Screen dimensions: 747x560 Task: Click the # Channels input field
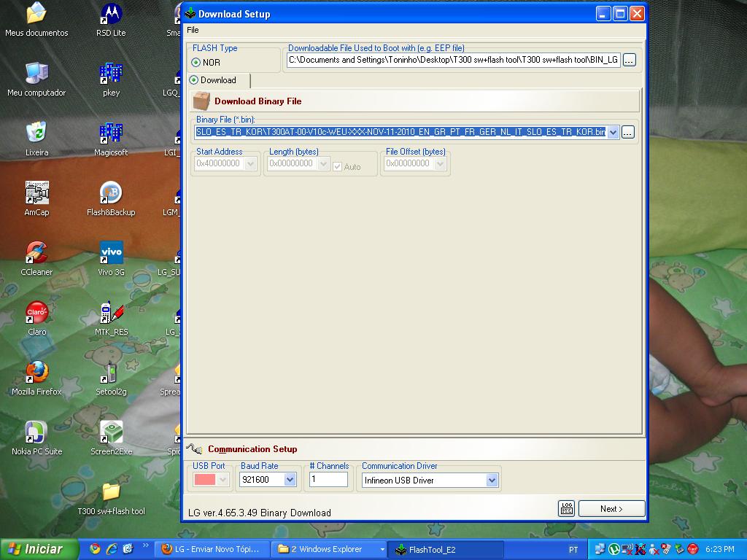(x=329, y=479)
